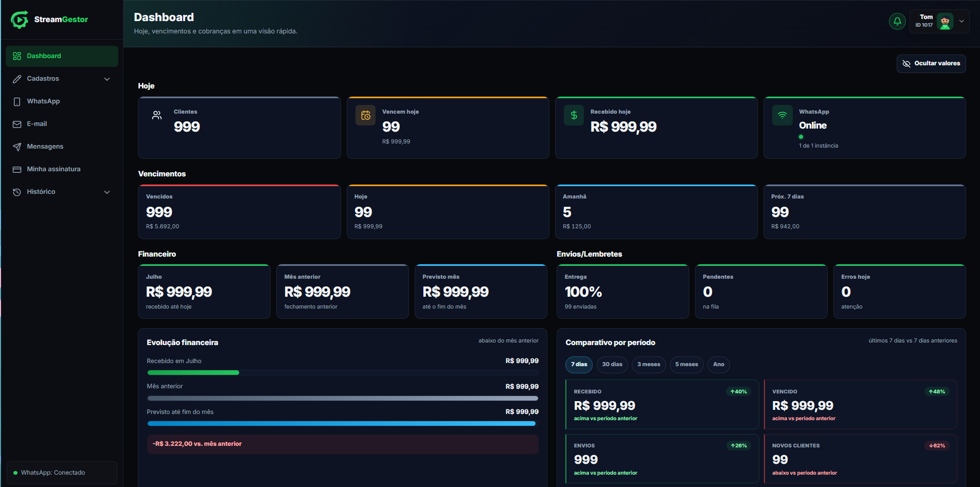
Task: Click the blue Previsto até fim do mês bar
Action: [342, 424]
